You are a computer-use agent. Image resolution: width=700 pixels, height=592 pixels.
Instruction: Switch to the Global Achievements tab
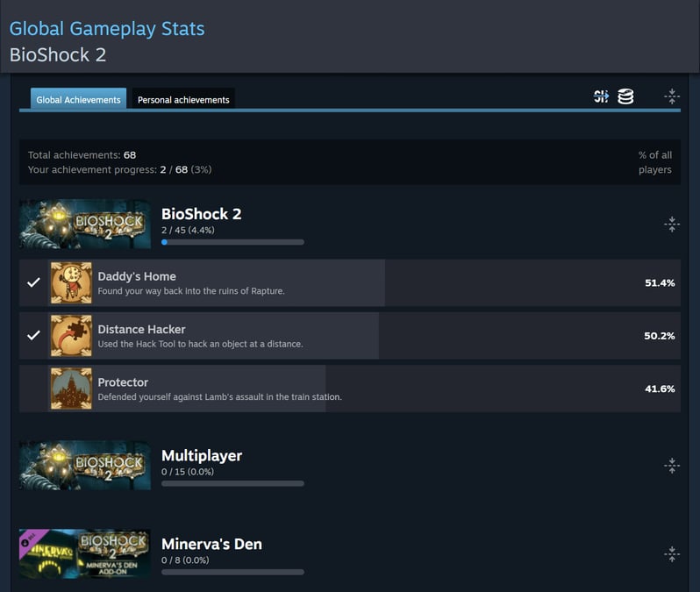[79, 99]
